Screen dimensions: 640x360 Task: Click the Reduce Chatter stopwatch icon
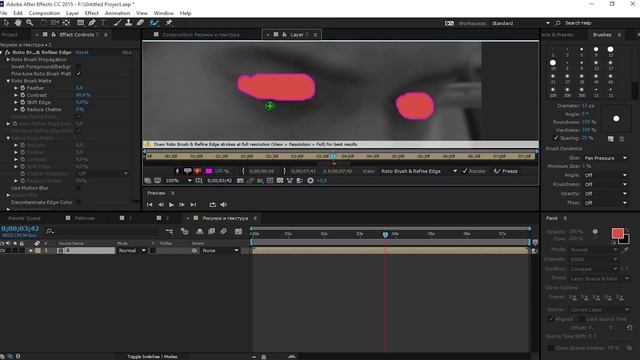(23, 109)
